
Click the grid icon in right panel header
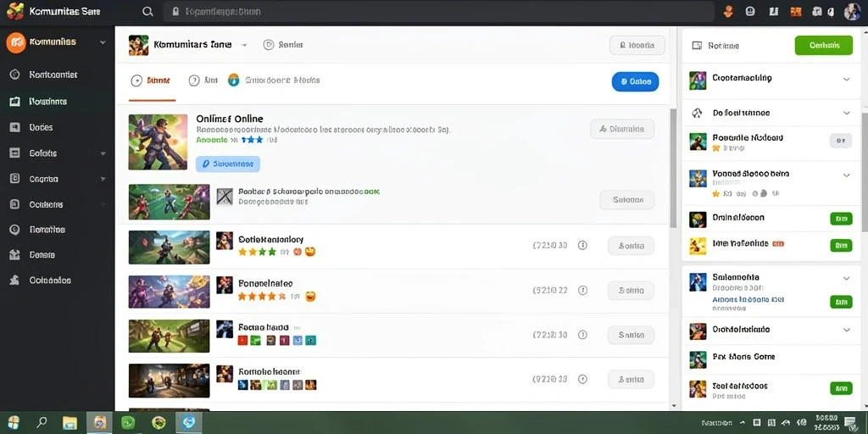(x=697, y=46)
